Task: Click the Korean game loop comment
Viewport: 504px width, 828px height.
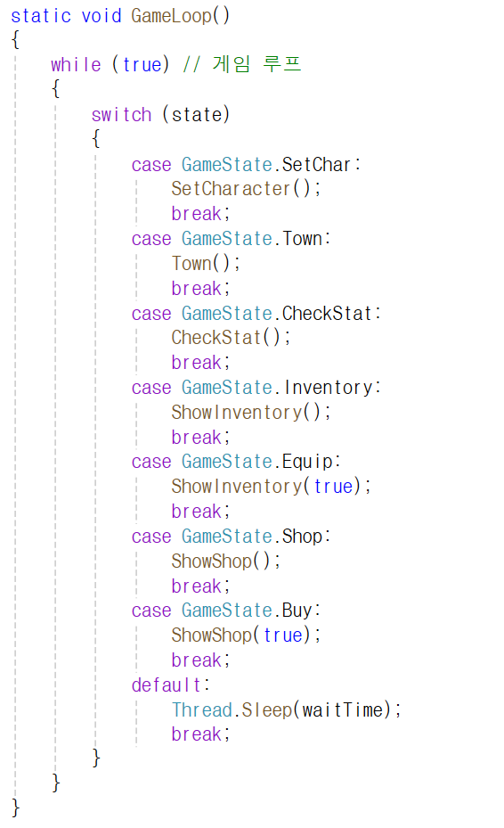Action: pyautogui.click(x=241, y=64)
